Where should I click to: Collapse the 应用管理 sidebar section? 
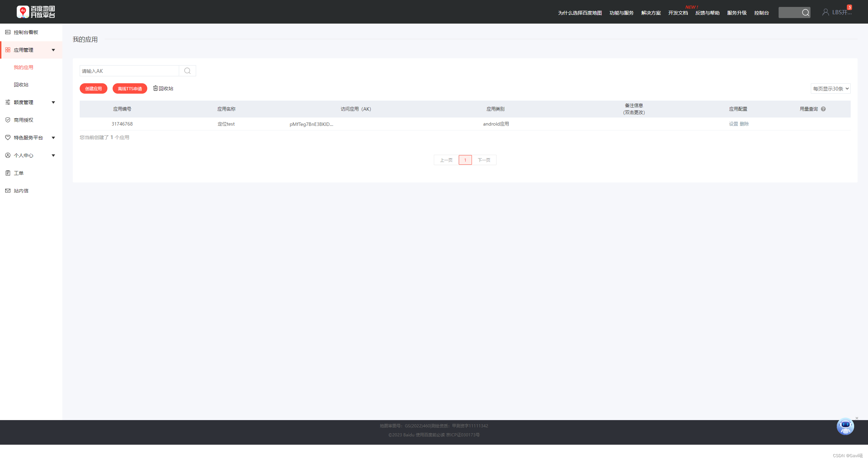tap(53, 50)
